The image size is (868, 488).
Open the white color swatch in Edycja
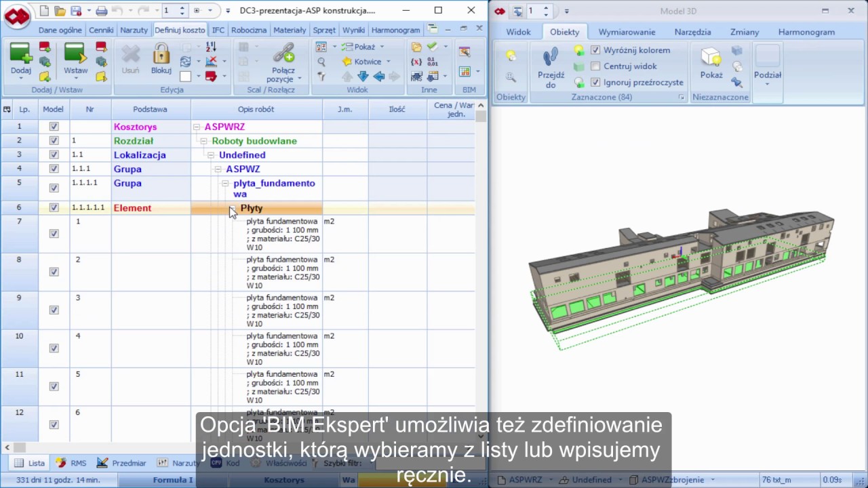pyautogui.click(x=185, y=77)
